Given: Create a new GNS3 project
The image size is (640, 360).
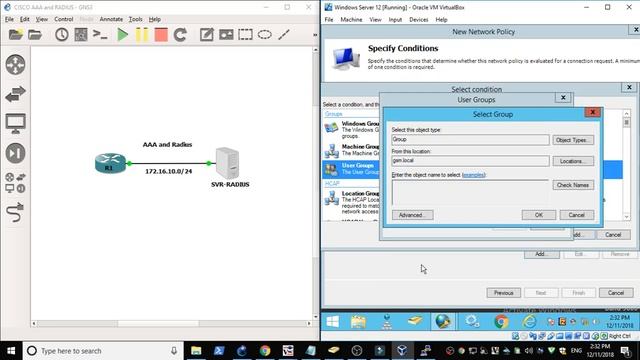Looking at the screenshot, I should [x=16, y=35].
